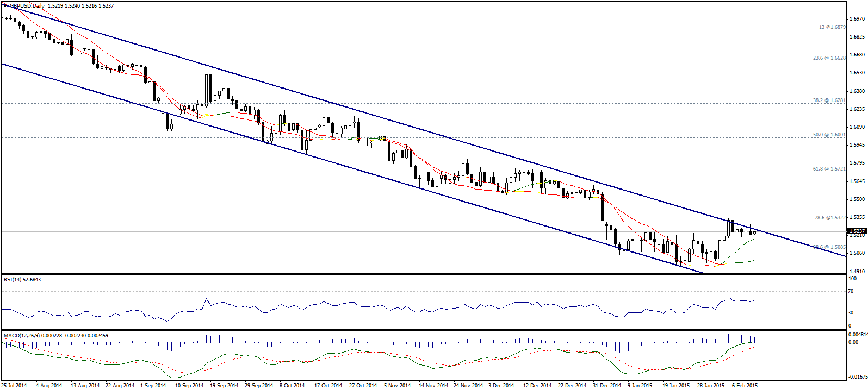Click the RSI(14) 52.6843 indicator label
Image resolution: width=868 pixels, height=390 pixels.
tap(22, 280)
